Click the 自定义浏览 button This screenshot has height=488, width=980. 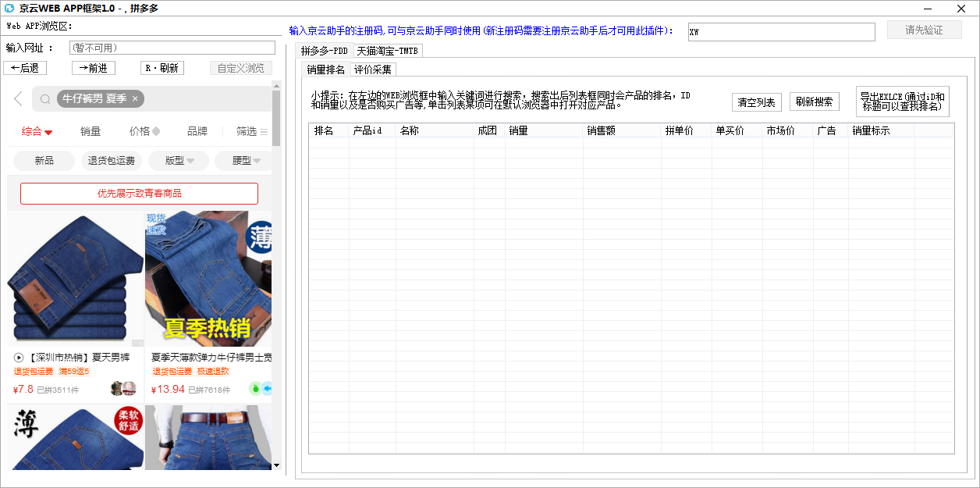[241, 68]
